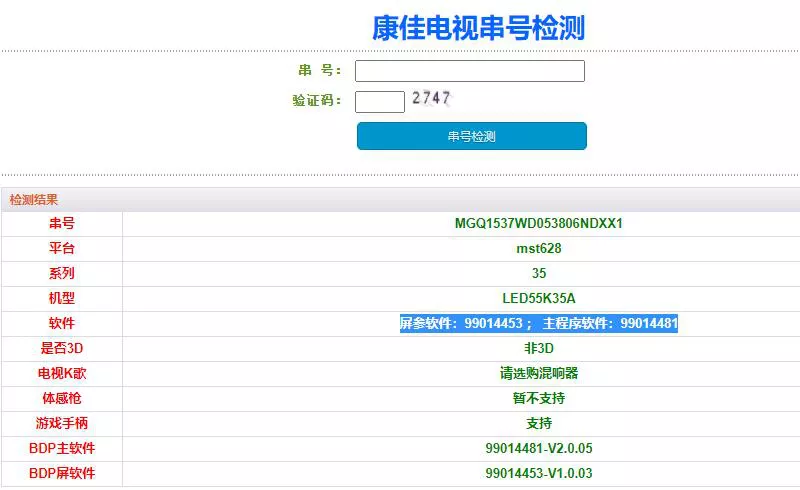Click the BDP主软件 row label

pos(62,448)
